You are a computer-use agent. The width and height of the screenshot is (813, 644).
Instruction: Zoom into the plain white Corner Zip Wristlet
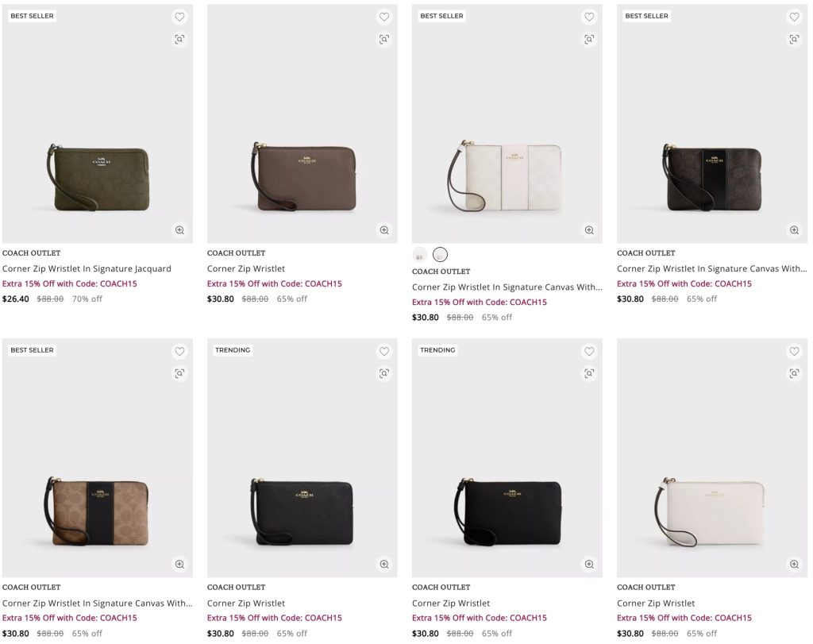tap(794, 565)
